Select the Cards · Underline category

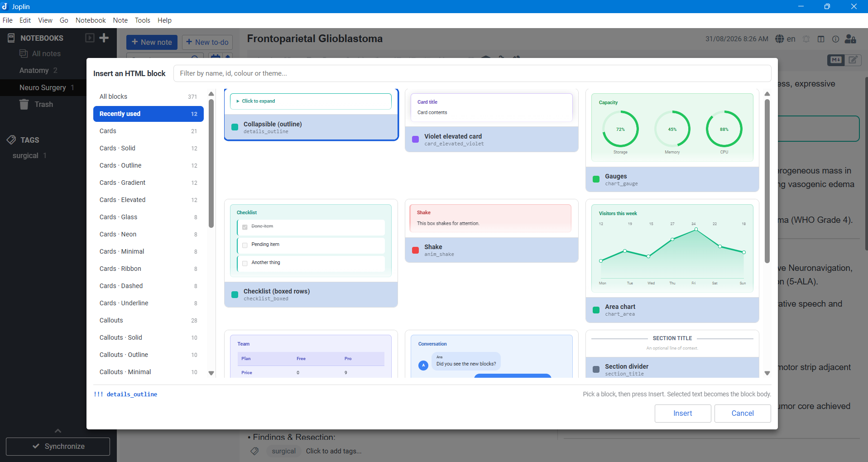click(x=149, y=303)
